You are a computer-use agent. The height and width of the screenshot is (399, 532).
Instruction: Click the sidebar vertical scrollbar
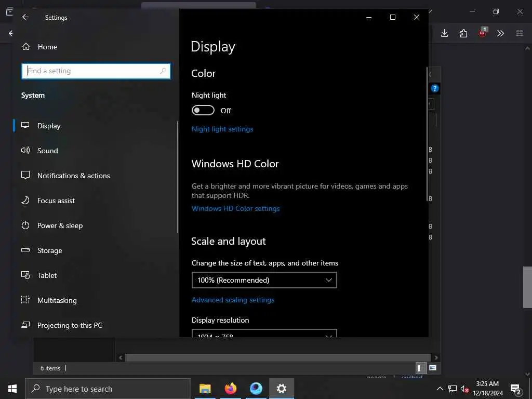point(178,177)
